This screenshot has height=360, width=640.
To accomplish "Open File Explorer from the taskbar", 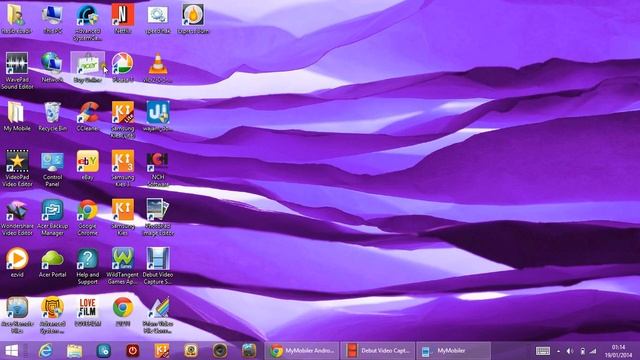I will click(74, 351).
